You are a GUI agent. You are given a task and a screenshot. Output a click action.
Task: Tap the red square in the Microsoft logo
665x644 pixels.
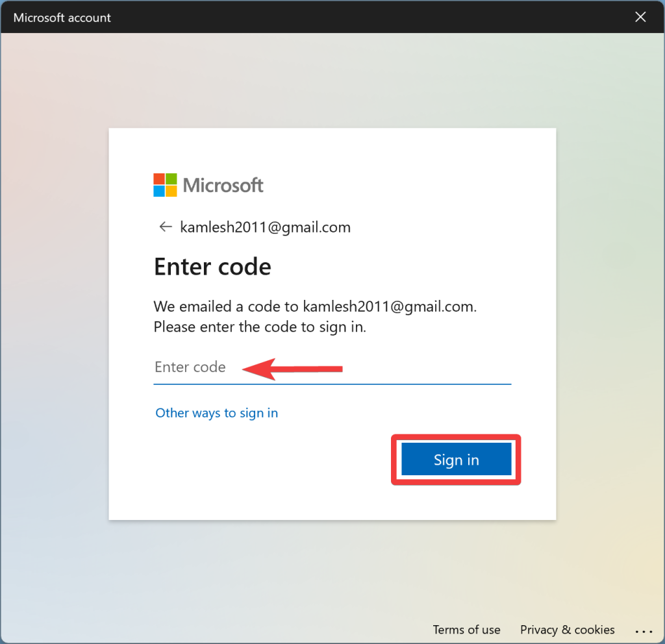pyautogui.click(x=158, y=178)
